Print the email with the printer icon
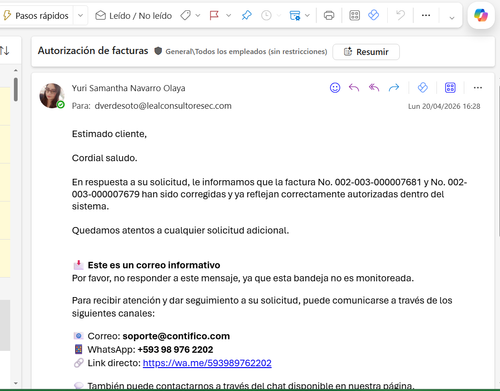This screenshot has width=500, height=391. click(329, 15)
